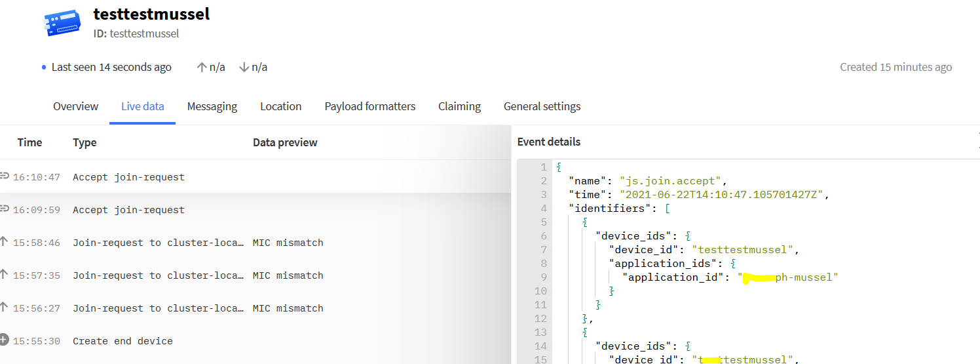Click uplink arrow icon of 15:57:35 event
The image size is (980, 364).
(3, 275)
